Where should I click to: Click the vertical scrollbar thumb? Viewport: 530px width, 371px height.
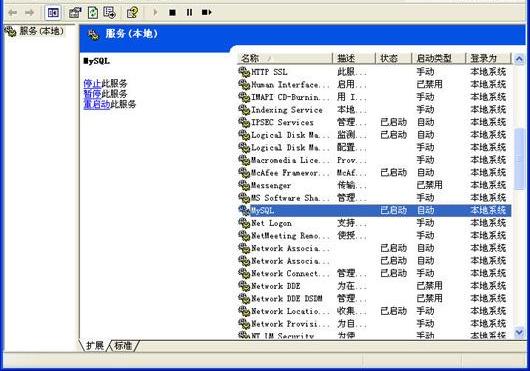519,159
